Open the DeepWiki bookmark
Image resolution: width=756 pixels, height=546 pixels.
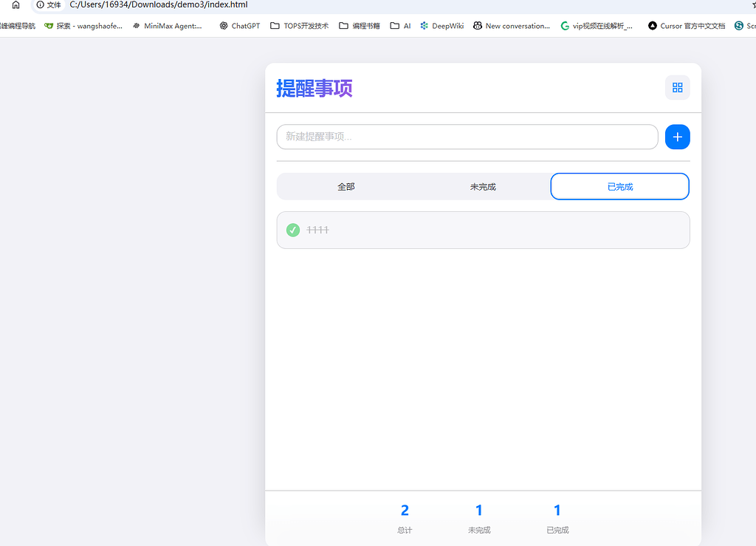click(441, 26)
